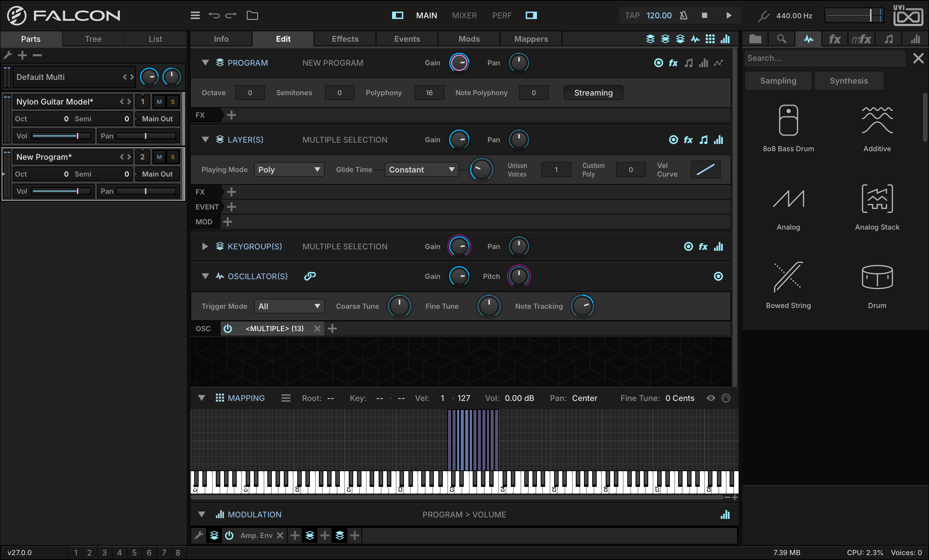This screenshot has height=560, width=929.
Task: Toggle Amp. Env power button
Action: (229, 535)
